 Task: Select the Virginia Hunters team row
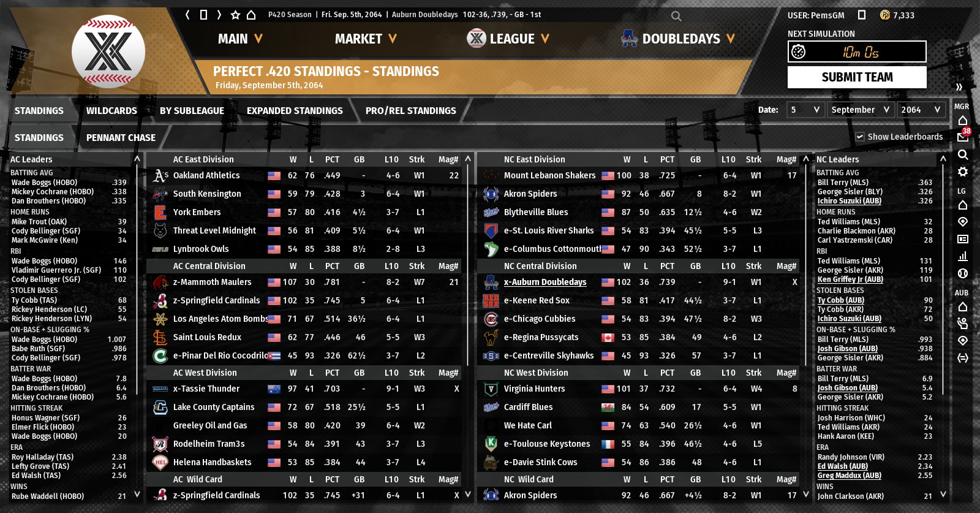click(x=639, y=389)
